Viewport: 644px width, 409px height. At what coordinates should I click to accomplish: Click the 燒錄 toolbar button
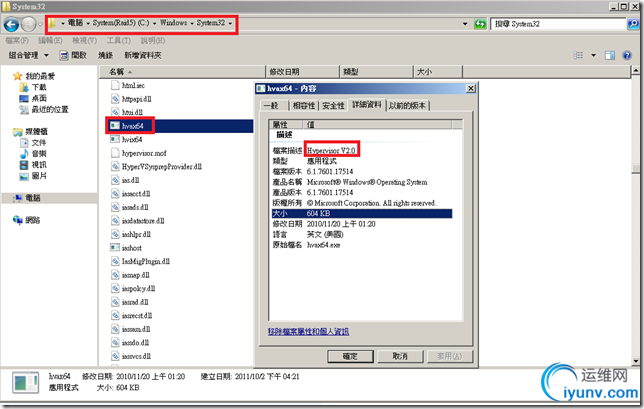pyautogui.click(x=105, y=55)
